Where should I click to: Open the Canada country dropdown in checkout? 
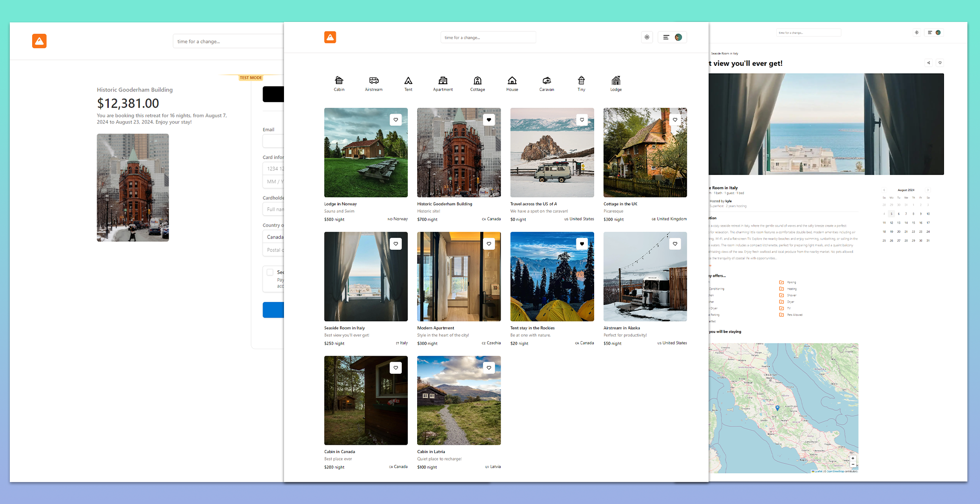(x=274, y=237)
